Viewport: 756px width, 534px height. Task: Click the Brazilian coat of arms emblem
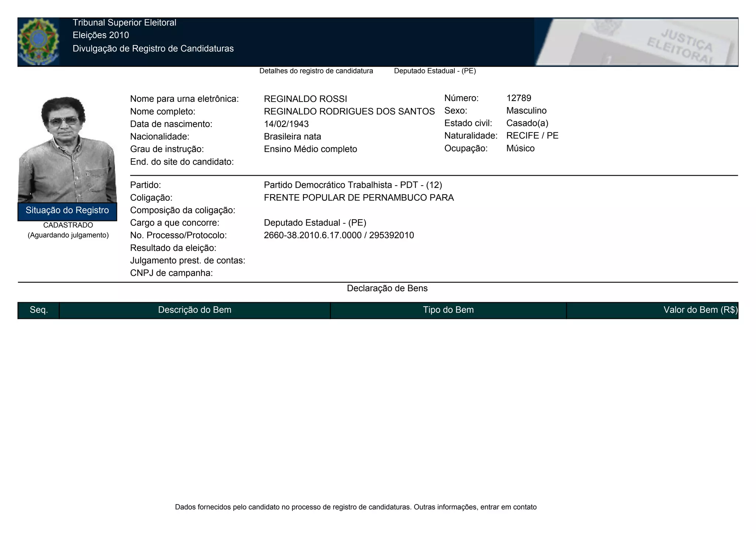point(38,41)
